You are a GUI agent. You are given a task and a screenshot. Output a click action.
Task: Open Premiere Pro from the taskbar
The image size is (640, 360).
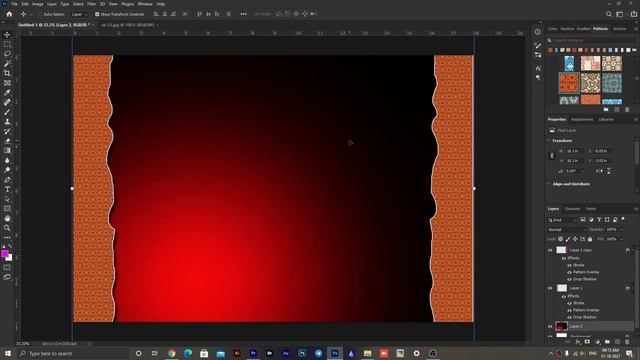click(253, 353)
